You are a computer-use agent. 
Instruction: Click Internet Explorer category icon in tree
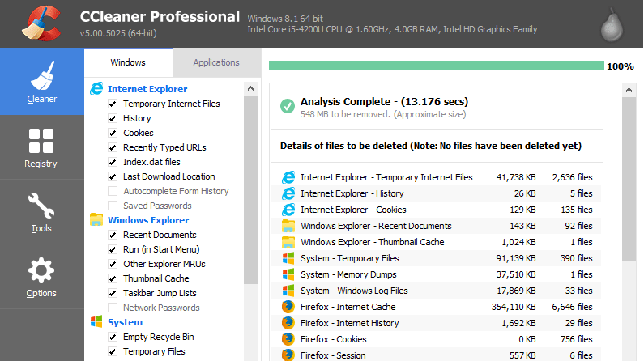tap(96, 88)
